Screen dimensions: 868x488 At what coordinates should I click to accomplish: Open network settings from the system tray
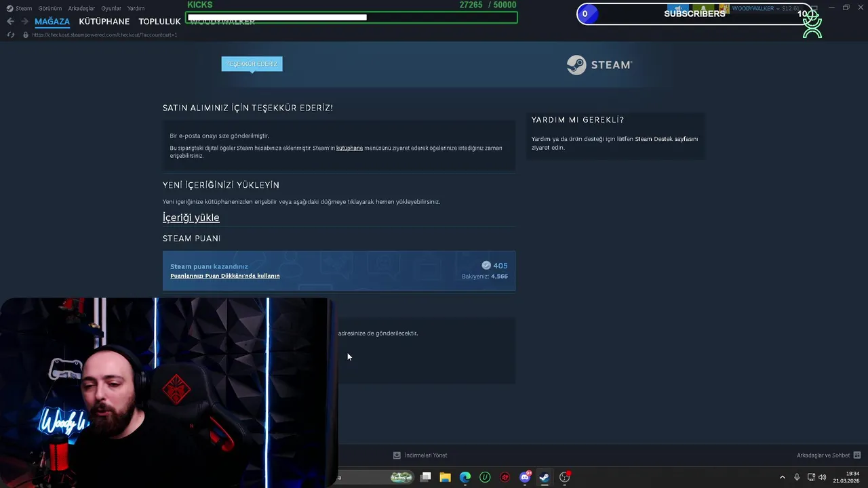pyautogui.click(x=811, y=477)
